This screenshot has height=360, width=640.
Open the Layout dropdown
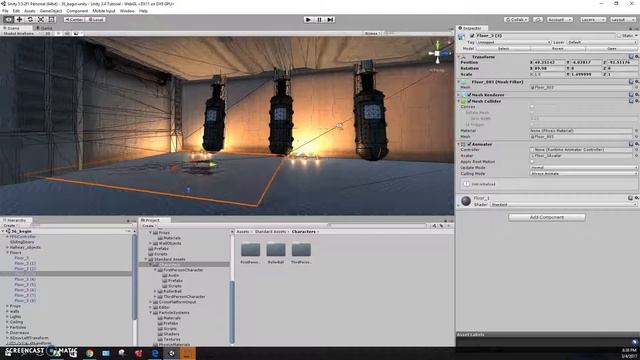[622, 20]
